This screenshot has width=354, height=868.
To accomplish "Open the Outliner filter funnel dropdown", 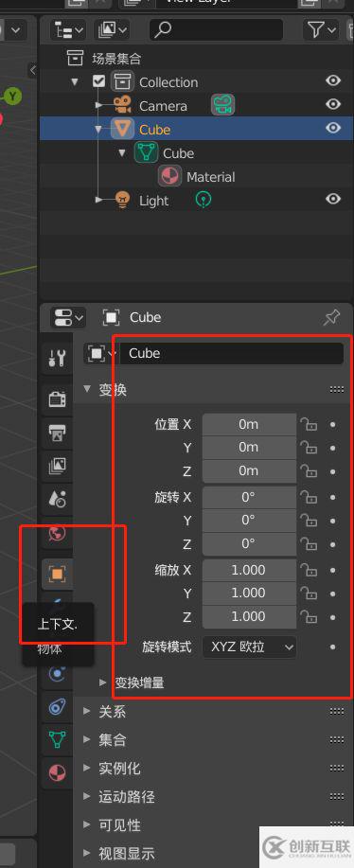I will click(x=321, y=29).
